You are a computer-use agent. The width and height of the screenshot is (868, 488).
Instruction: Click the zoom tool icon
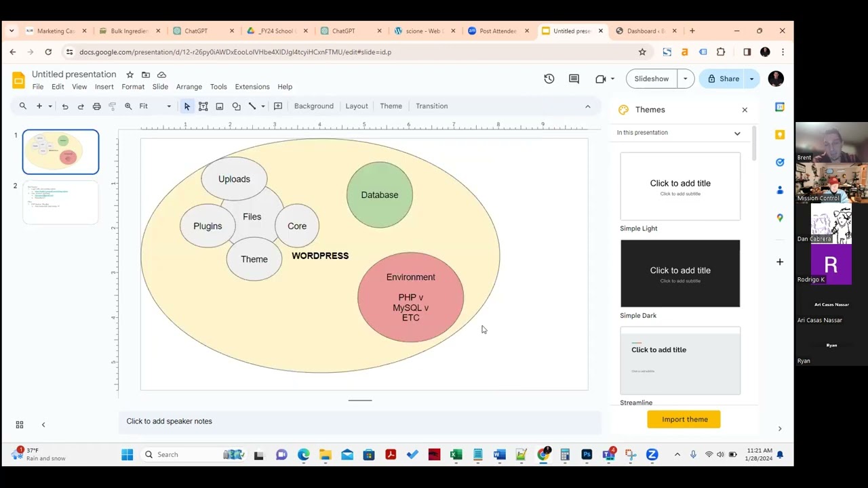(x=128, y=106)
